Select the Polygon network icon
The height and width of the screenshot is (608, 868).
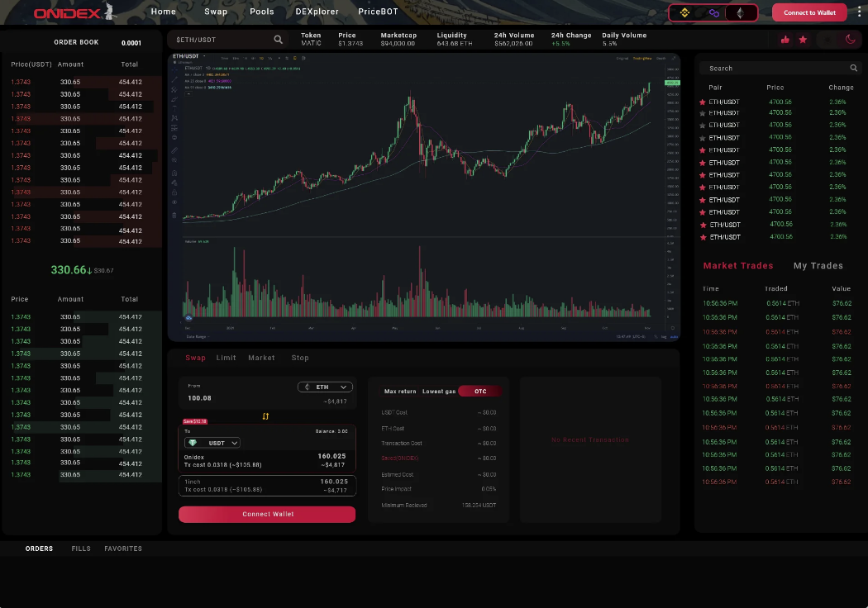click(x=714, y=12)
